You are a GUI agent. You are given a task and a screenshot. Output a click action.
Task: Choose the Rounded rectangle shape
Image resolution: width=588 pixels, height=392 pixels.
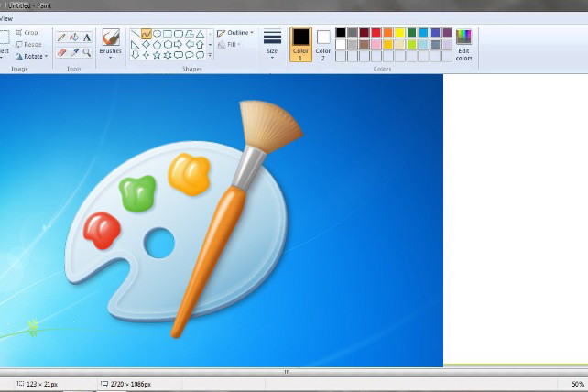[179, 34]
